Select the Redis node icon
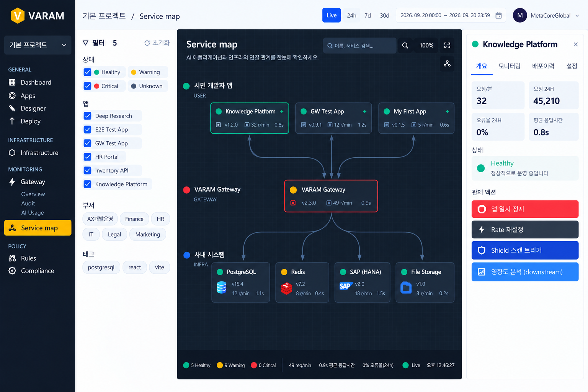The height and width of the screenshot is (392, 588). [x=286, y=288]
